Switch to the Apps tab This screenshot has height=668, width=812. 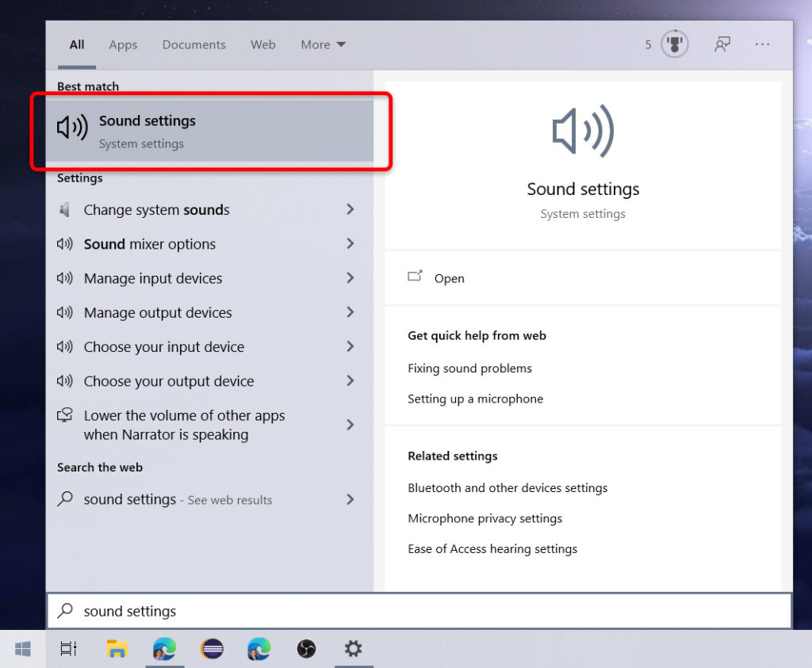[x=123, y=44]
